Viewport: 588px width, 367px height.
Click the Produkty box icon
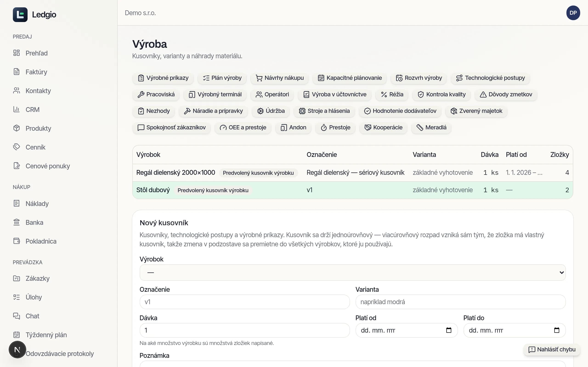pos(17,128)
